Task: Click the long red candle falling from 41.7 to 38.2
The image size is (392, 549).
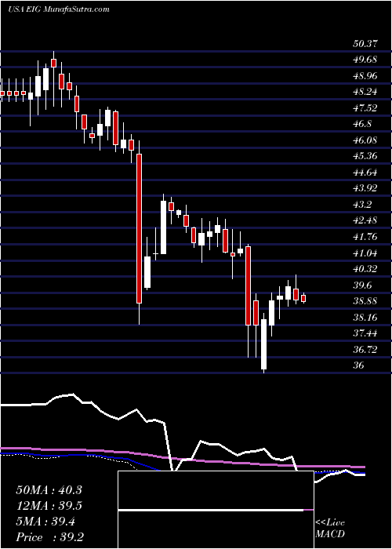Action: click(249, 285)
